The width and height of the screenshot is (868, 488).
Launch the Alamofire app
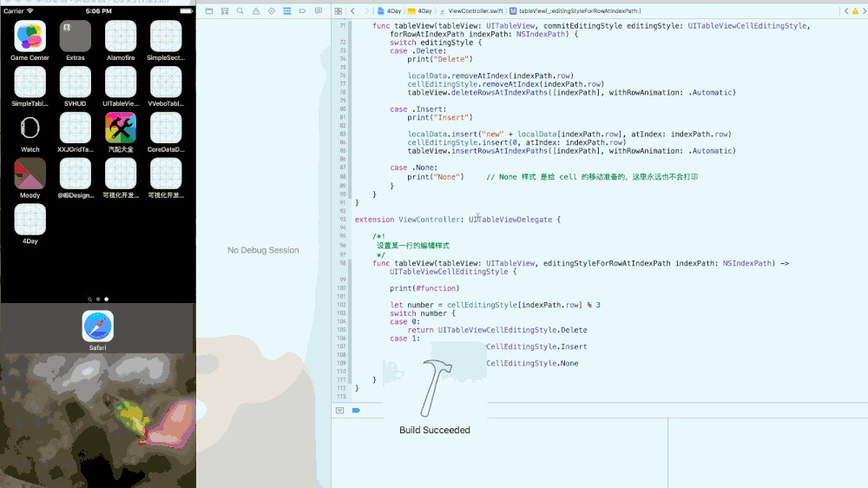121,41
